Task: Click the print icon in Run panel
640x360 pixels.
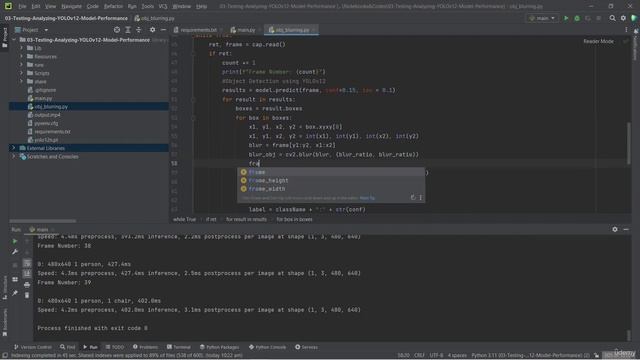Action: tap(27, 284)
